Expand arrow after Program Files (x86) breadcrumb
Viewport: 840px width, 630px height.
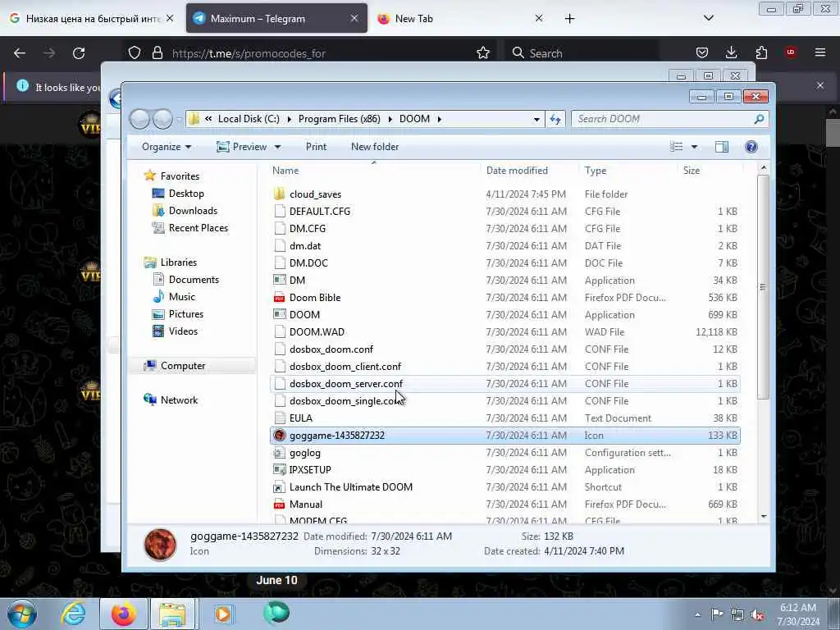(390, 119)
